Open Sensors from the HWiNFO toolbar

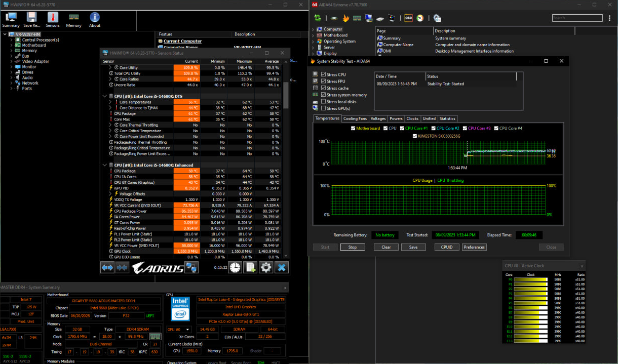click(x=53, y=20)
